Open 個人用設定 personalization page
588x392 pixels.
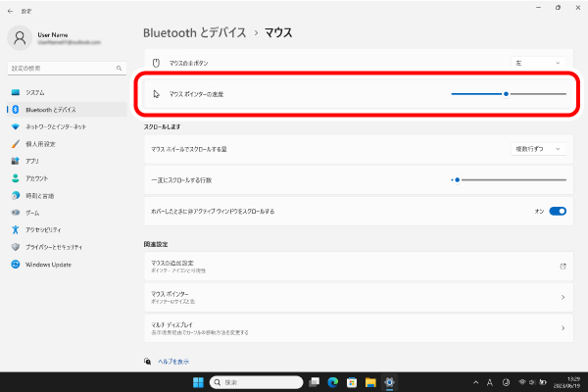tap(39, 143)
